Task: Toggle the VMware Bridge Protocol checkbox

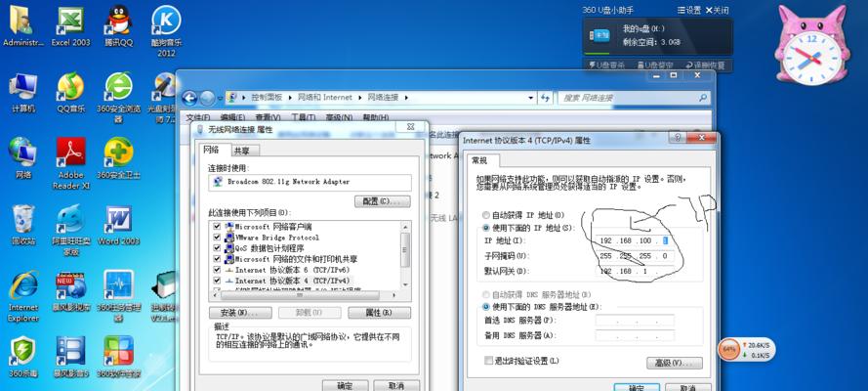Action: coord(217,237)
